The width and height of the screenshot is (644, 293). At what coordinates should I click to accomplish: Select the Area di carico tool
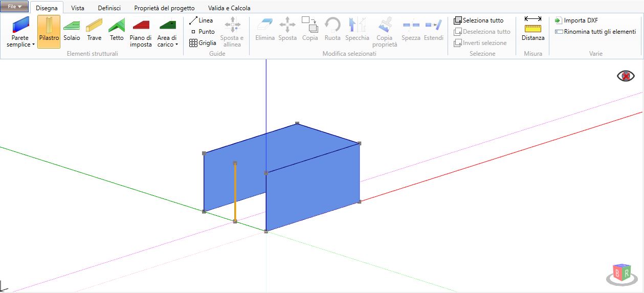pos(167,32)
